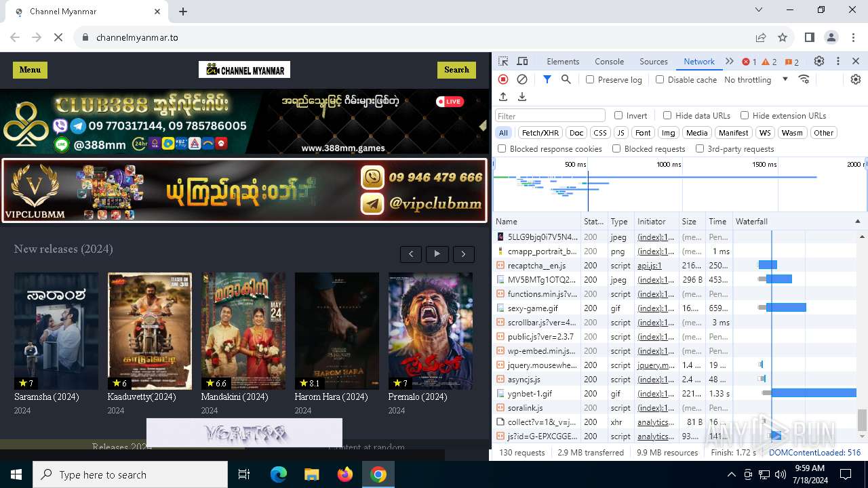868x488 pixels.
Task: Bookmark this page with star icon
Action: pyautogui.click(x=783, y=37)
